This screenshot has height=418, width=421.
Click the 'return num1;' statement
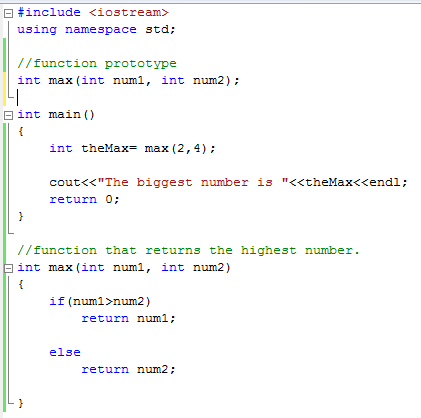(x=128, y=318)
